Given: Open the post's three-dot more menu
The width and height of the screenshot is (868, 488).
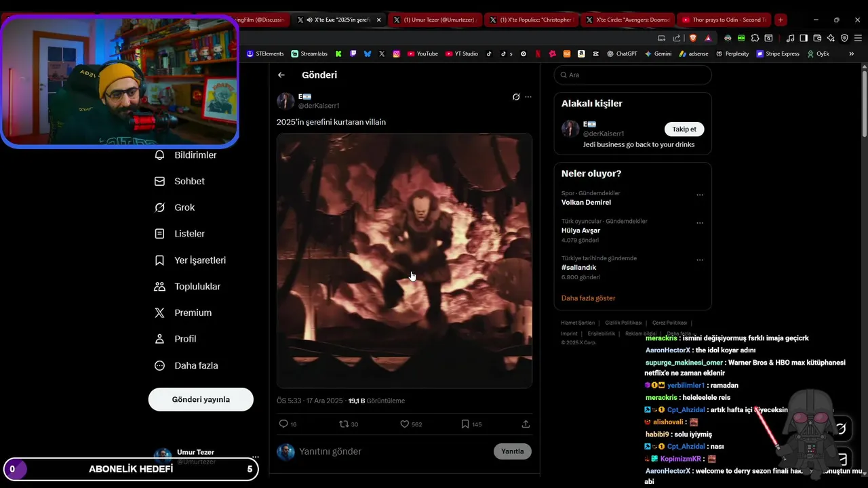Looking at the screenshot, I should [x=528, y=97].
